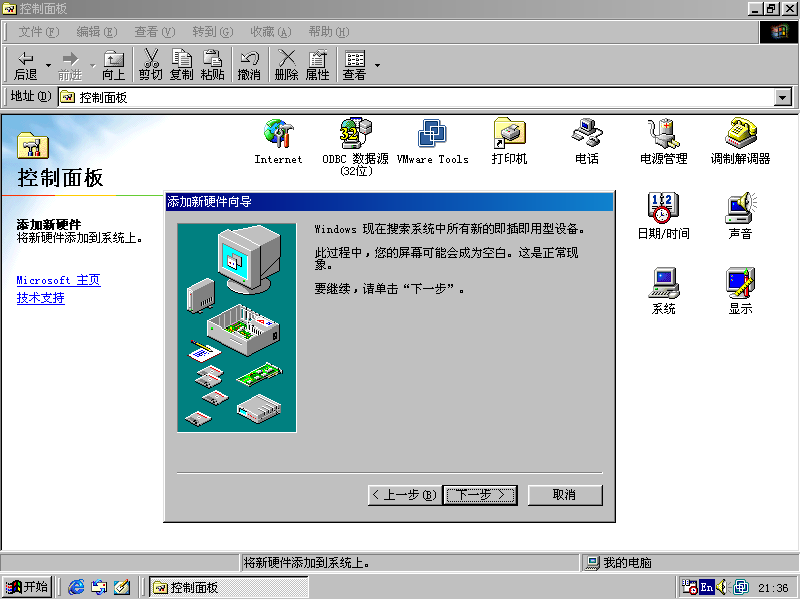Open the address bar dropdown arrow
Image resolution: width=800 pixels, height=599 pixels.
click(x=783, y=97)
